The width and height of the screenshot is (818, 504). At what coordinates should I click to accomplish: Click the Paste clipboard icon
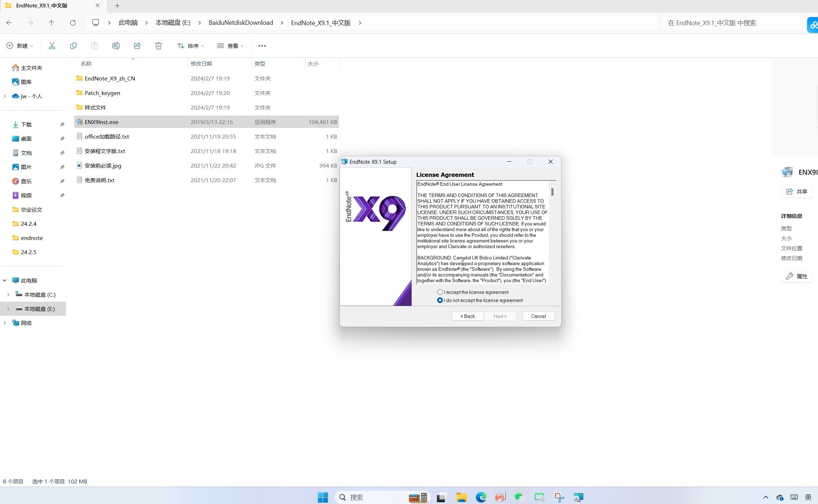click(95, 46)
